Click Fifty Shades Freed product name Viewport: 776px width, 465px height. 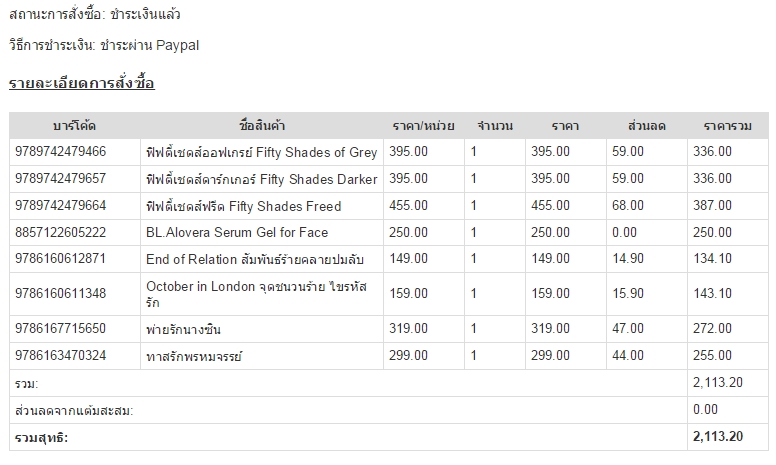pos(243,206)
